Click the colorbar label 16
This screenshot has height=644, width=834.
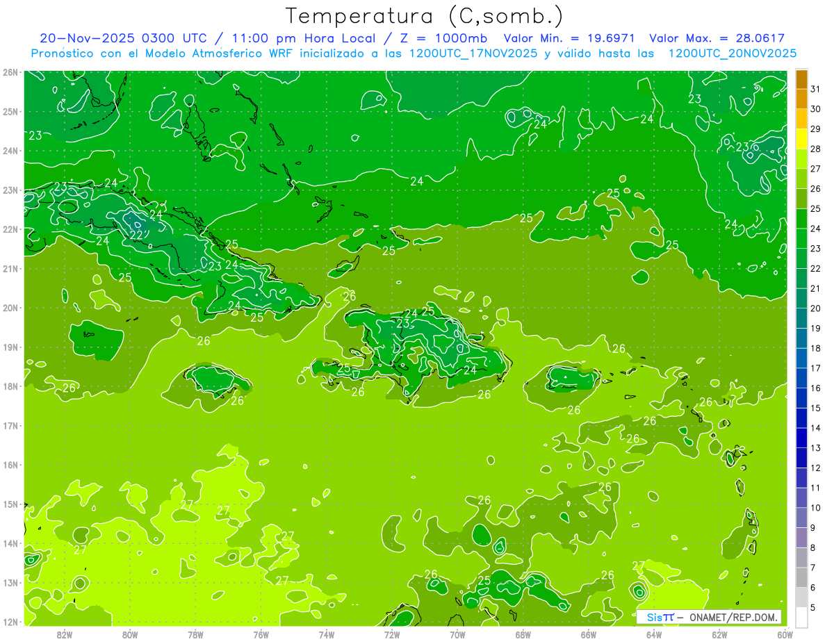(816, 388)
